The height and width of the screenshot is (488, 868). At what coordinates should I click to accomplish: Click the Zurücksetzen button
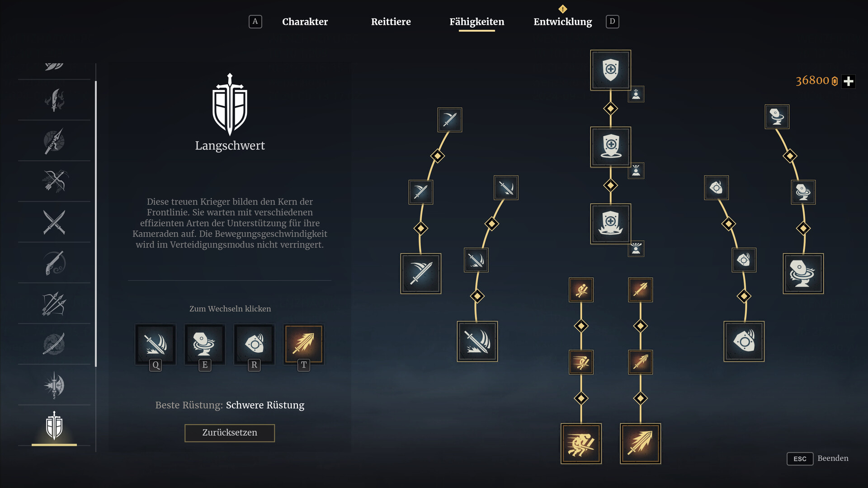click(x=230, y=433)
